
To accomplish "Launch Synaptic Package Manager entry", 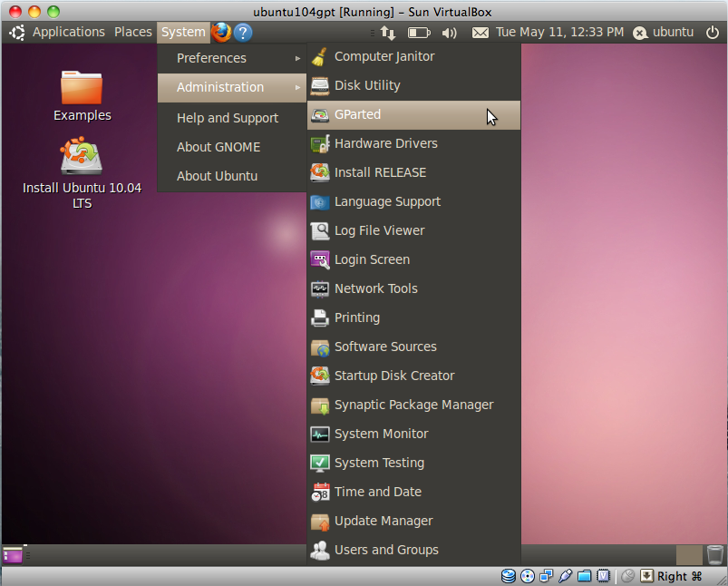I will [x=413, y=405].
